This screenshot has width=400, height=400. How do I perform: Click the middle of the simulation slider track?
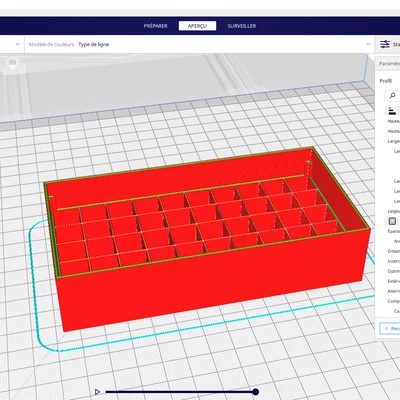click(x=180, y=392)
